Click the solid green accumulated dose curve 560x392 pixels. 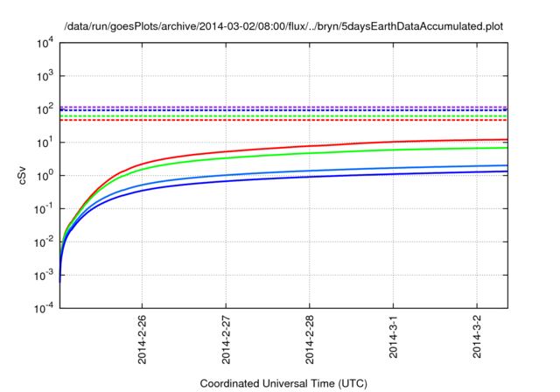tap(310, 153)
